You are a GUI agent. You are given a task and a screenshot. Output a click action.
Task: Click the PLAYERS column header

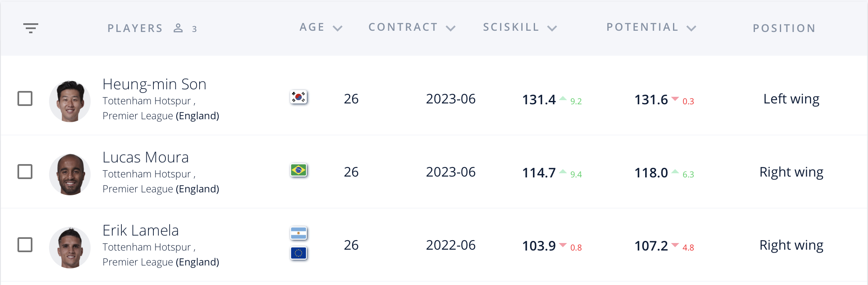[135, 28]
